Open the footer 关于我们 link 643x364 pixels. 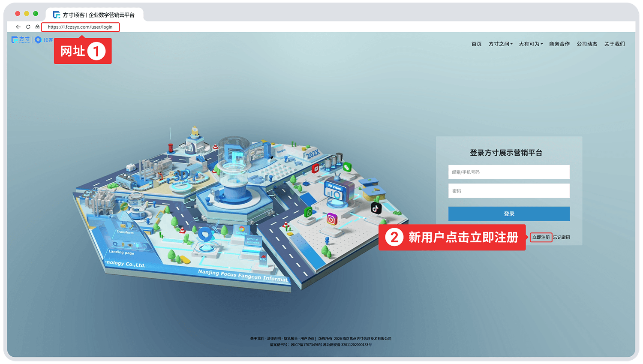coord(257,339)
